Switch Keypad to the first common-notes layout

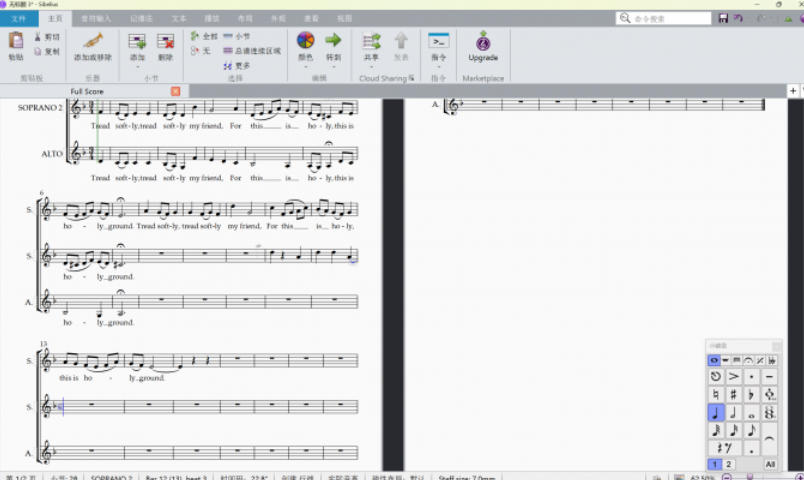click(714, 361)
